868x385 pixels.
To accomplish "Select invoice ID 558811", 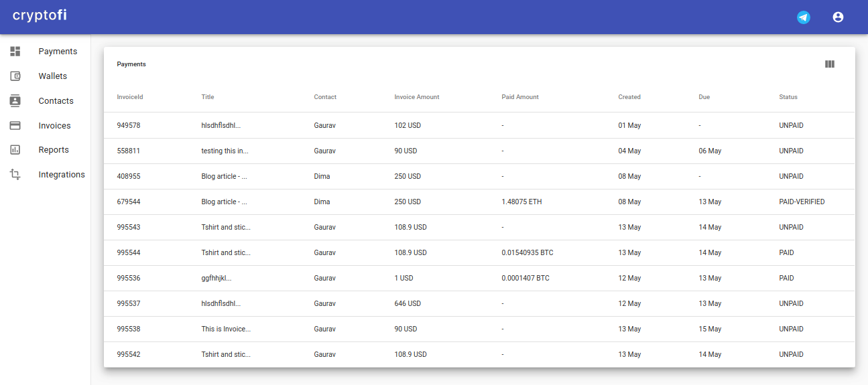I will (x=129, y=151).
